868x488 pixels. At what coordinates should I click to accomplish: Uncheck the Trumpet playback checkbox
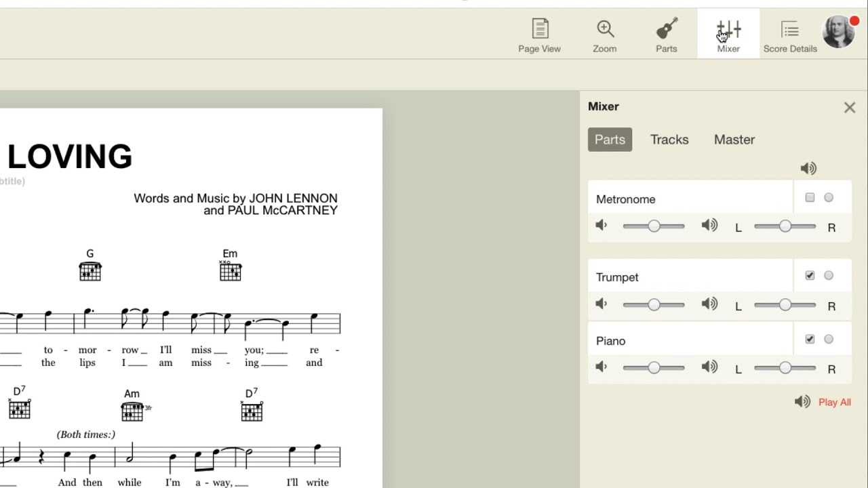pos(810,276)
